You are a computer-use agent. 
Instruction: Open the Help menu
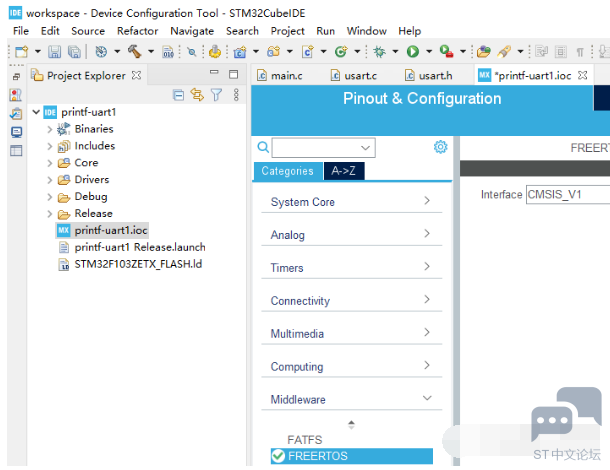tap(410, 31)
